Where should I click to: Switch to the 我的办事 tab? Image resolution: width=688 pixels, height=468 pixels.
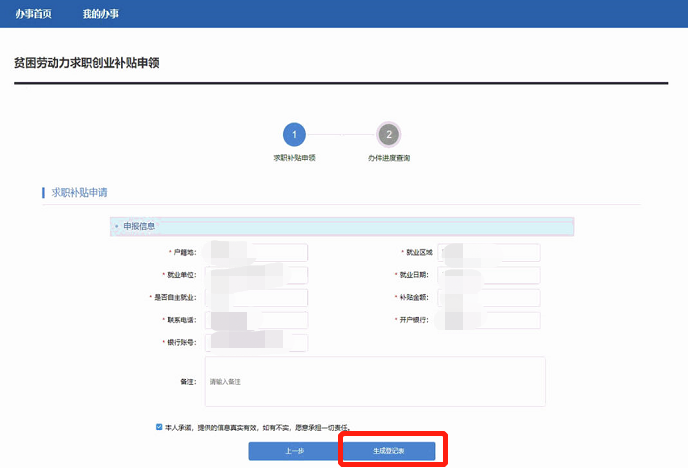pos(101,14)
